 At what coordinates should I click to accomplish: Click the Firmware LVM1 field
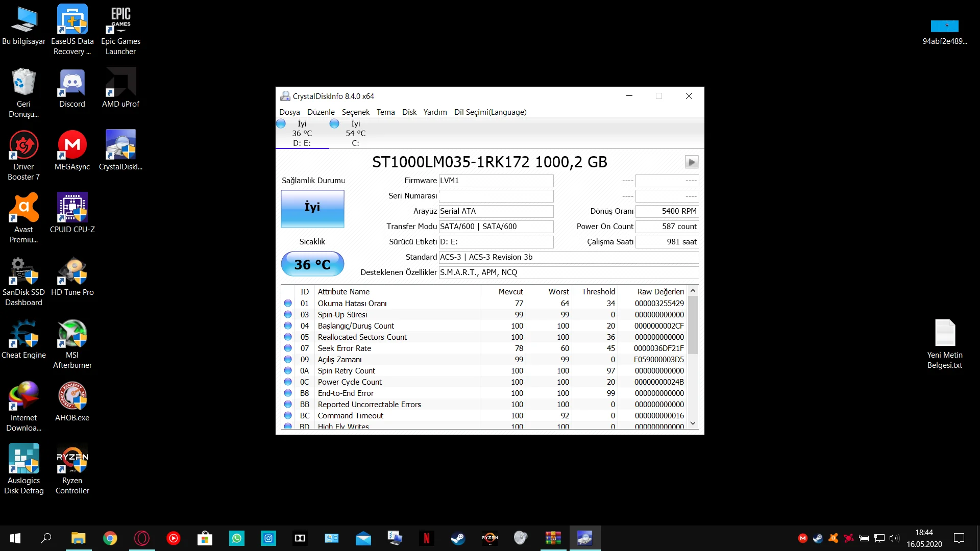pyautogui.click(x=496, y=181)
